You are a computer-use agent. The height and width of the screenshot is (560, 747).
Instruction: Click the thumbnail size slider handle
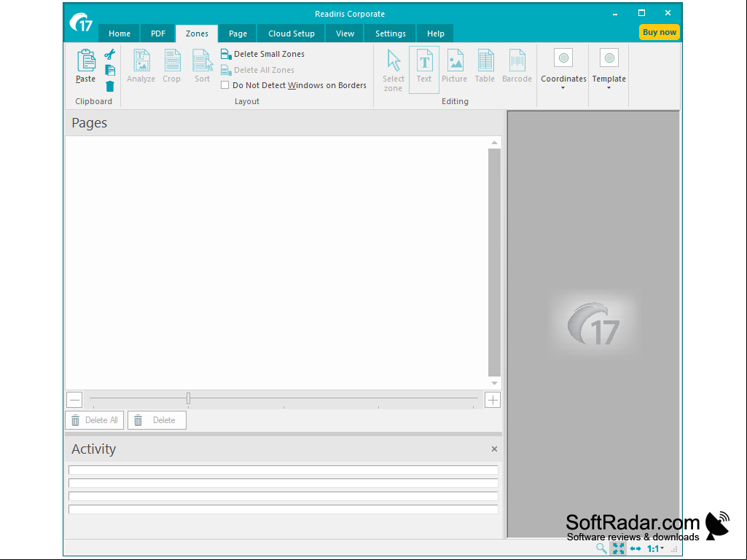point(189,398)
